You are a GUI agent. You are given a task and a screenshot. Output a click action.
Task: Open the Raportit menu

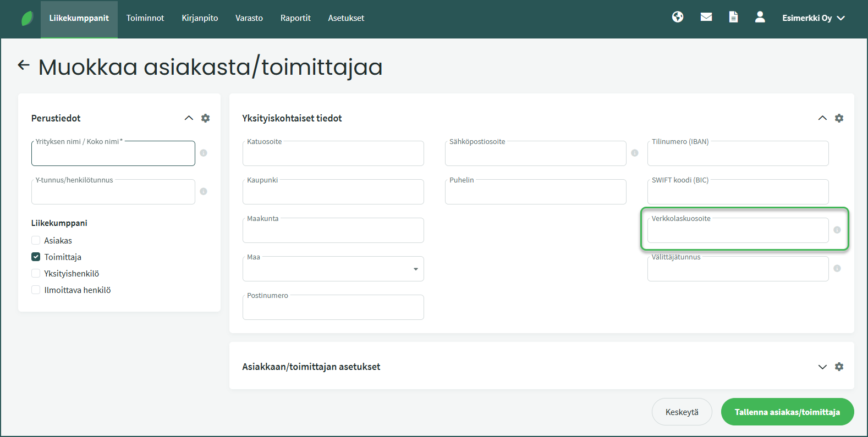point(295,18)
